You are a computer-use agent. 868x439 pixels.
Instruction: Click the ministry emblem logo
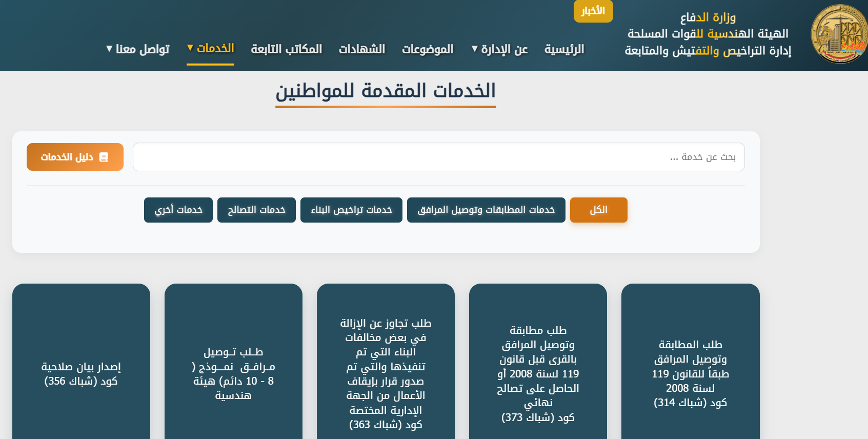(839, 34)
